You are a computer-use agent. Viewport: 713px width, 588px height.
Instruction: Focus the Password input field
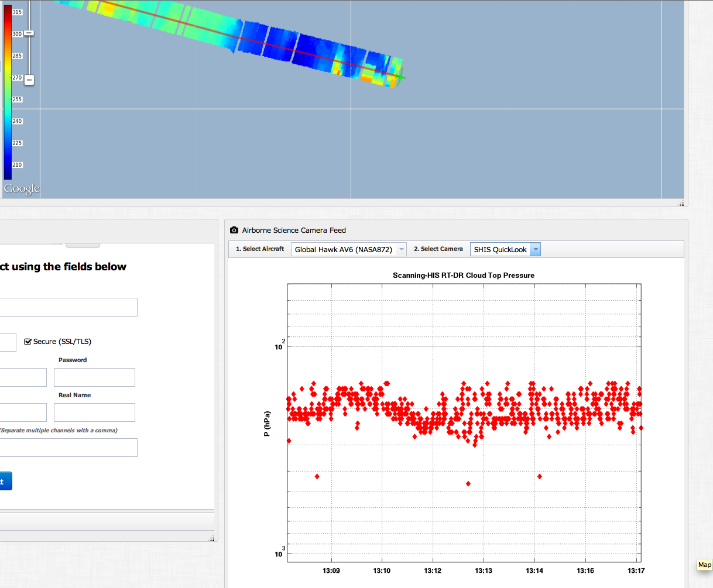[x=94, y=377]
